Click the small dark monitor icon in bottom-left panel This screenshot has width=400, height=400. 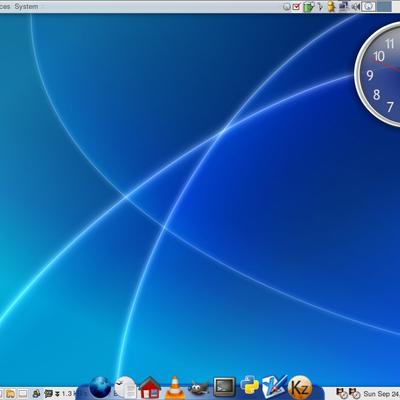coord(49,394)
